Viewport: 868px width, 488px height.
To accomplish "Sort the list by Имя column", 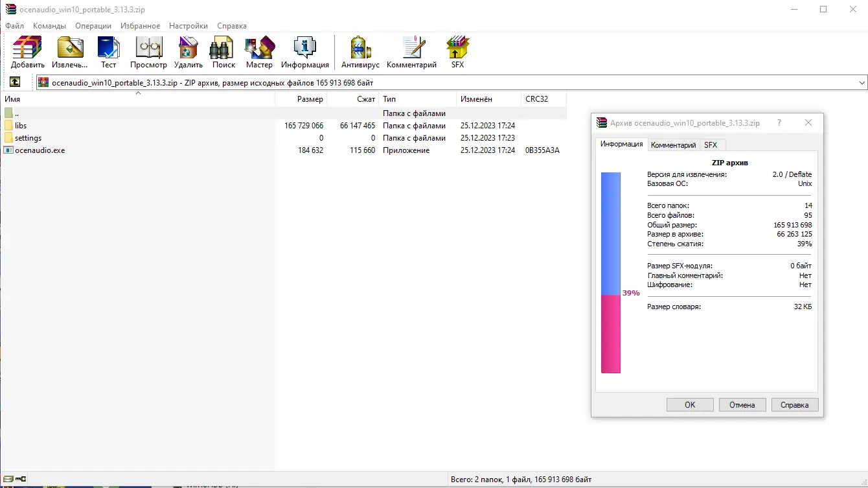I will (137, 99).
